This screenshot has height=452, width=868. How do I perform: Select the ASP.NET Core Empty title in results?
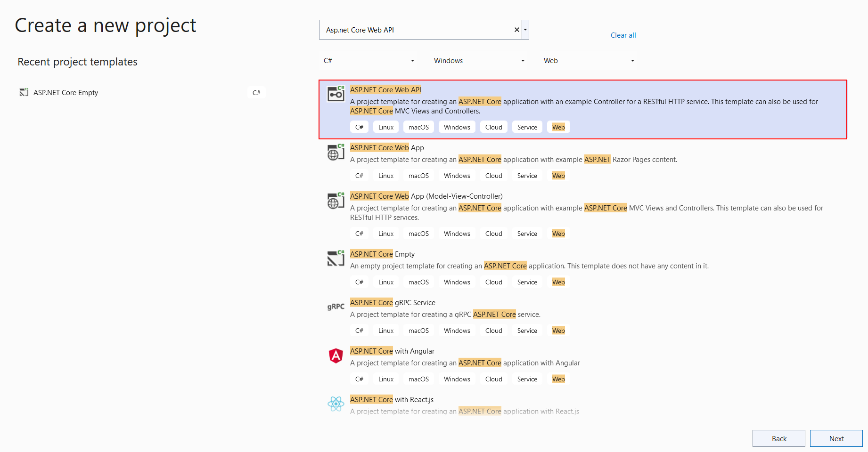pyautogui.click(x=382, y=254)
